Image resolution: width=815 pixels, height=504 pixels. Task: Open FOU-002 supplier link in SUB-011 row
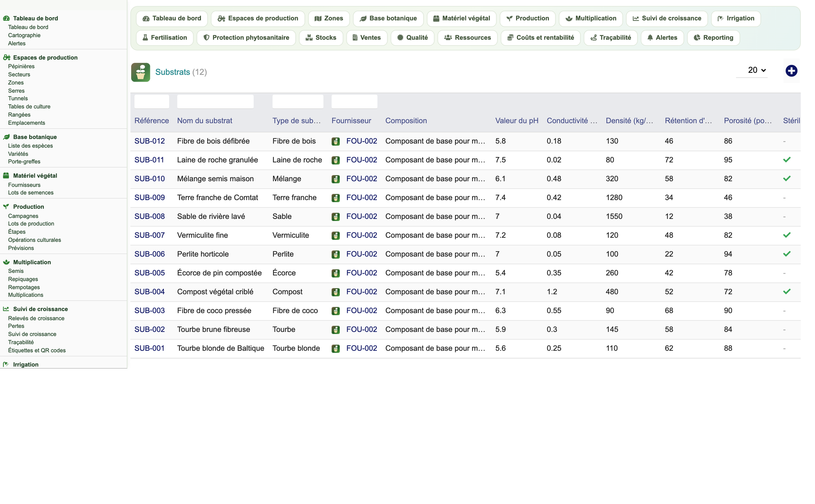(362, 160)
